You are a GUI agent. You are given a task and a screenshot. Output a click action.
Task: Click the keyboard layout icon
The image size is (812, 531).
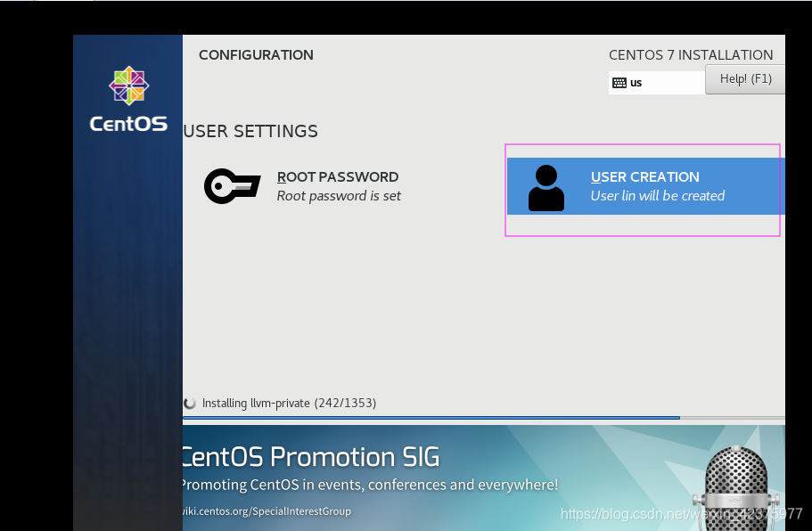point(619,83)
